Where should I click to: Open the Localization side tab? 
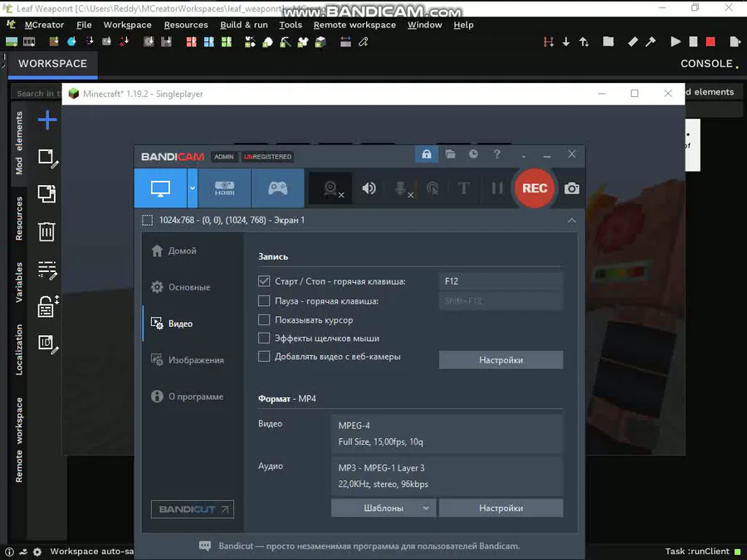pyautogui.click(x=19, y=349)
